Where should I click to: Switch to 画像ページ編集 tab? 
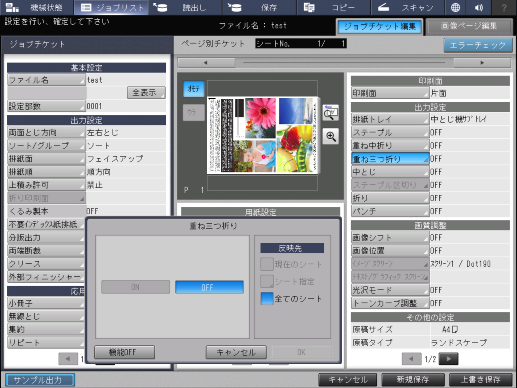point(469,26)
